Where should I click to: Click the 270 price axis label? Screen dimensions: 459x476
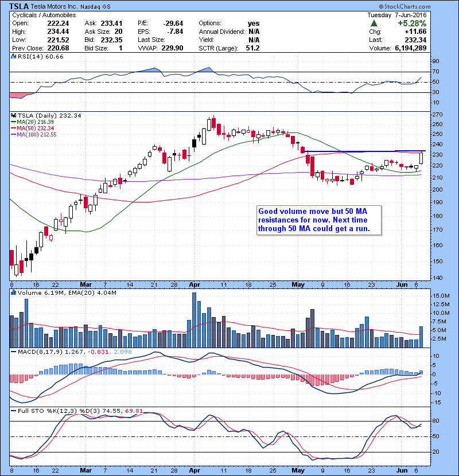pyautogui.click(x=437, y=115)
